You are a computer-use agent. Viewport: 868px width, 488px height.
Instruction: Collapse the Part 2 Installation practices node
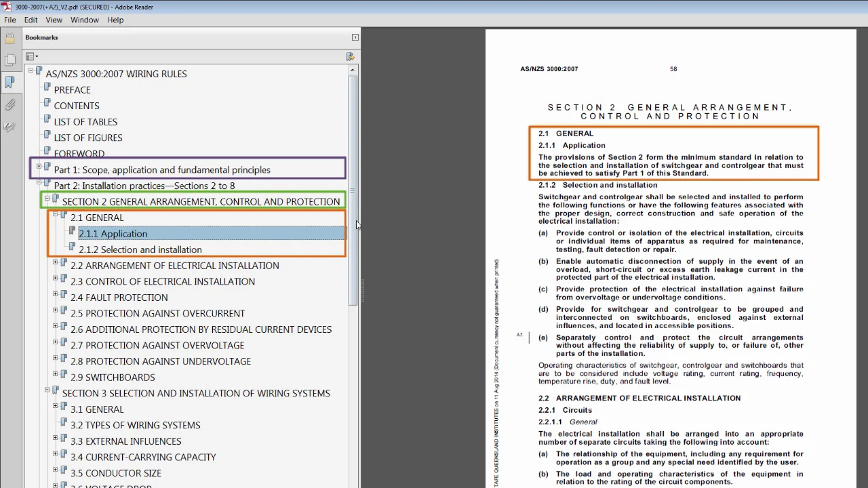39,182
